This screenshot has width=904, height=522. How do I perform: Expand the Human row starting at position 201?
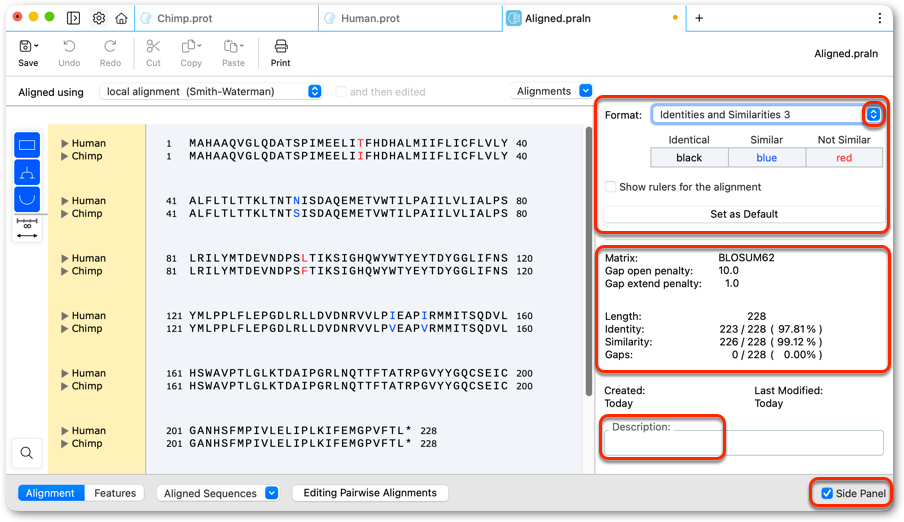point(65,431)
